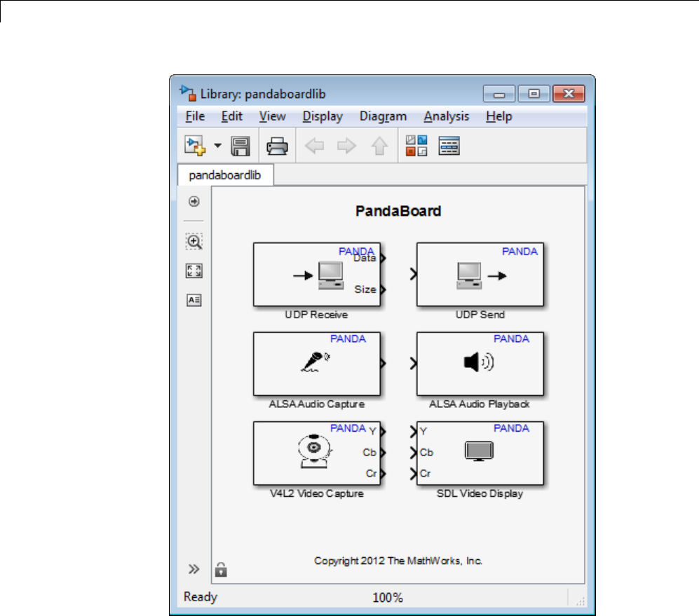Select the ALSA Audio Playback block

click(x=480, y=364)
